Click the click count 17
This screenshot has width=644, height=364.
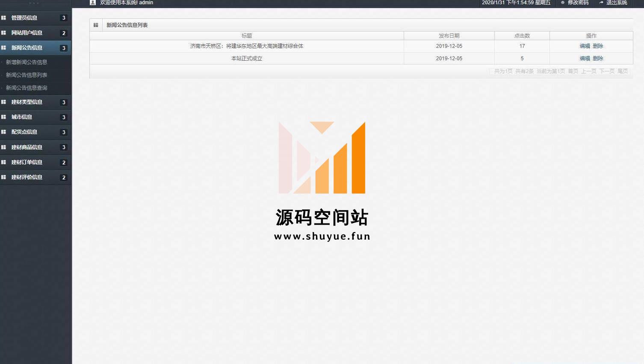[522, 46]
